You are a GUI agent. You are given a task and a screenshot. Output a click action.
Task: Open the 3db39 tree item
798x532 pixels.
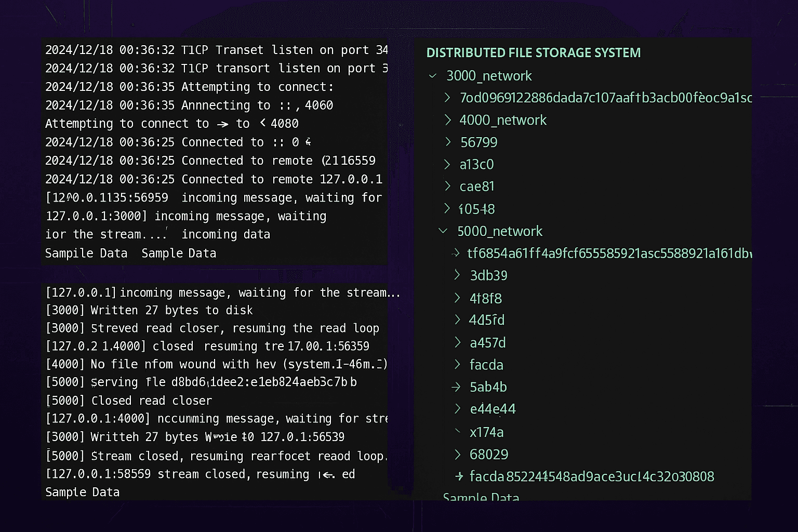(x=488, y=275)
